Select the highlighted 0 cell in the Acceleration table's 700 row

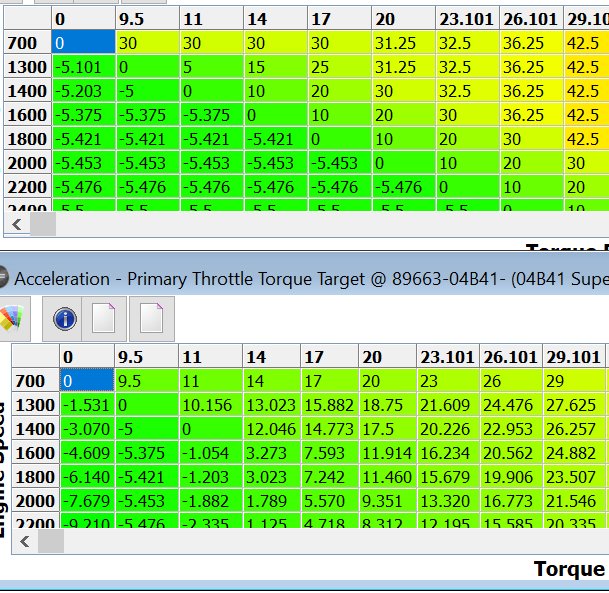click(x=87, y=381)
